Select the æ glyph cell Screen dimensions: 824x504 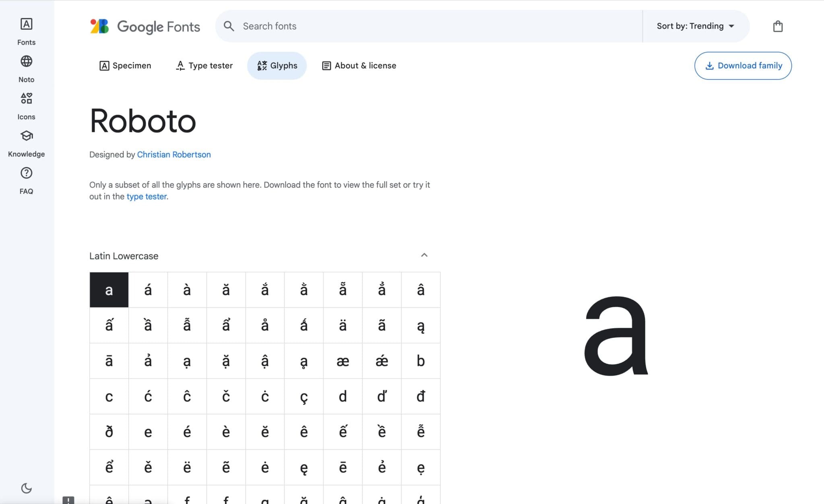(342, 361)
